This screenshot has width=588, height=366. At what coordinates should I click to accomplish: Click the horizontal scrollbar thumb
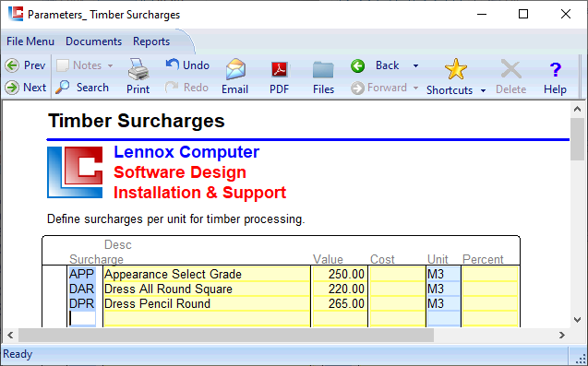click(226, 335)
